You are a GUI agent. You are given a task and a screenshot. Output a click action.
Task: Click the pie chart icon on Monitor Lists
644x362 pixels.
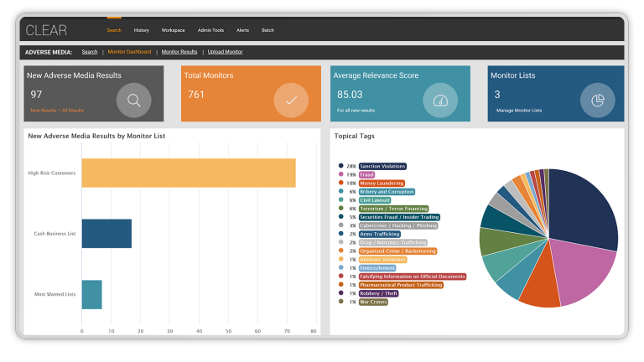[598, 101]
